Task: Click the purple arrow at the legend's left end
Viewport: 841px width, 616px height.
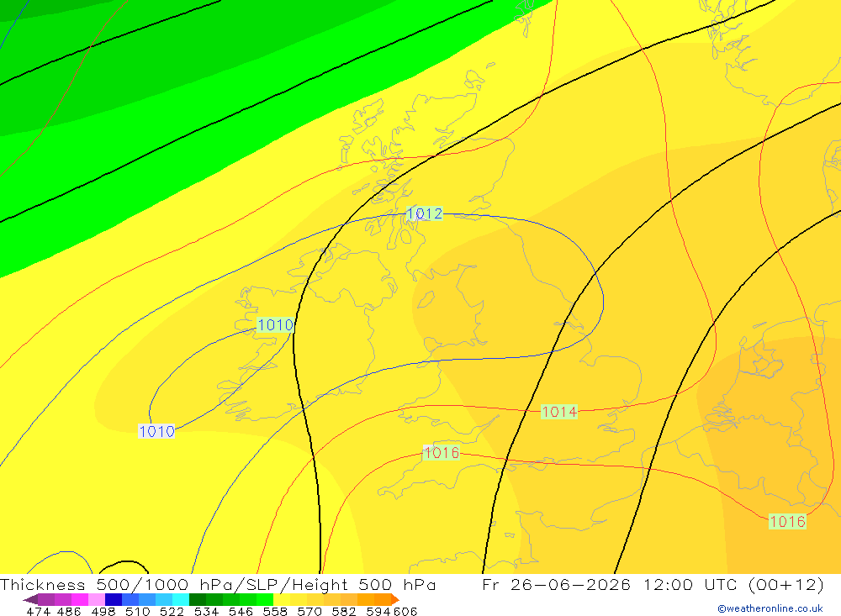Action: (30, 599)
